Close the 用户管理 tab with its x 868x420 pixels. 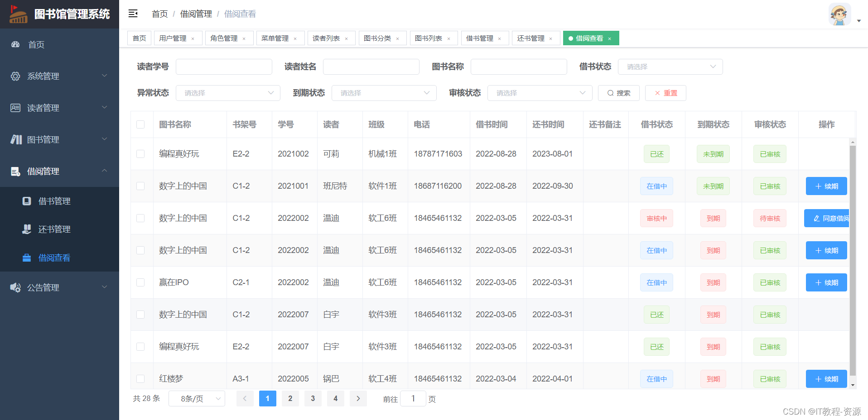point(193,38)
